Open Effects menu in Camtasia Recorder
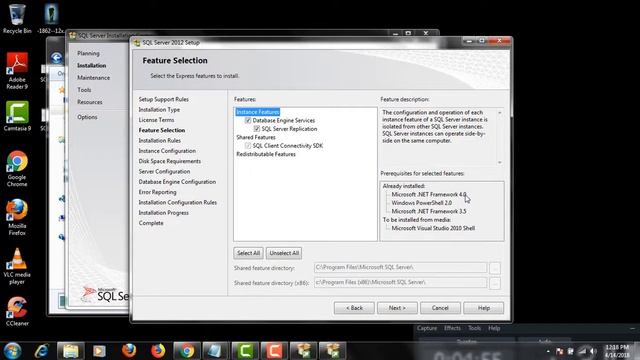 click(x=452, y=328)
